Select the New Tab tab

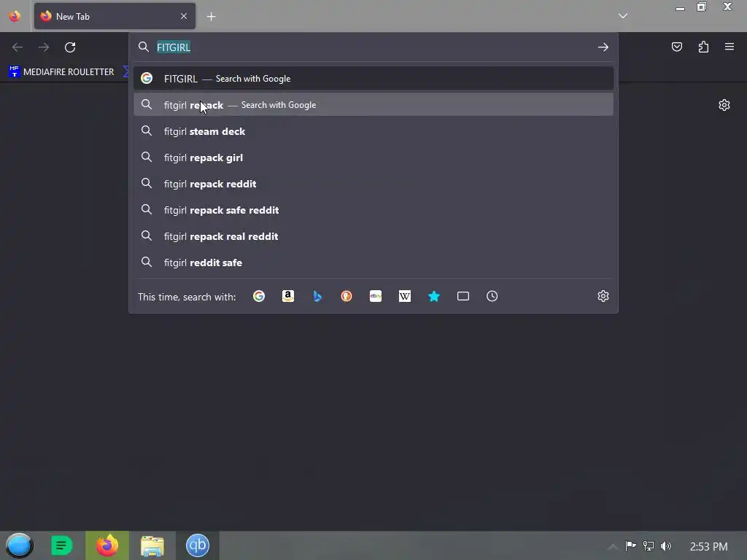[x=115, y=16]
